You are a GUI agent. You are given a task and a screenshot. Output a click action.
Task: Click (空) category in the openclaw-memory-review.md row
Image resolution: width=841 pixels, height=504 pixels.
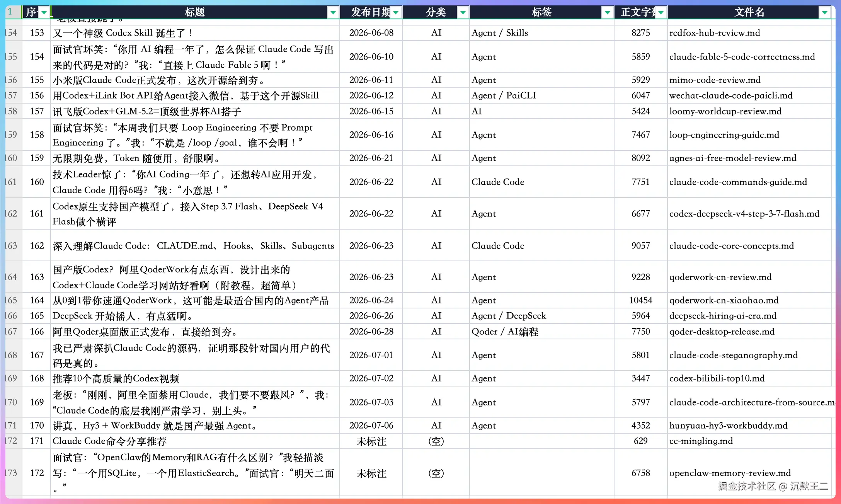click(436, 473)
